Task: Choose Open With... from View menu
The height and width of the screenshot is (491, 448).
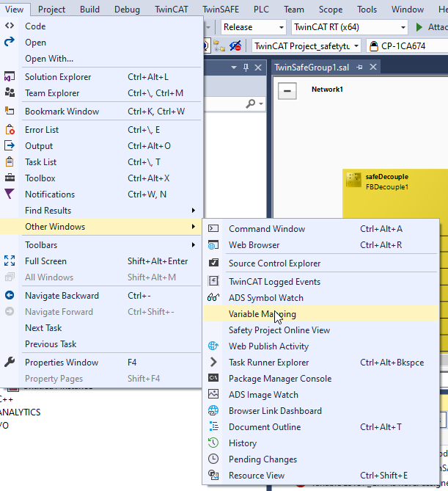Action: [49, 59]
